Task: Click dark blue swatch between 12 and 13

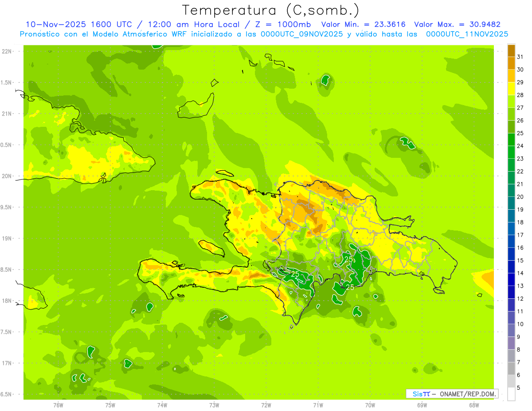Action: [x=511, y=292]
